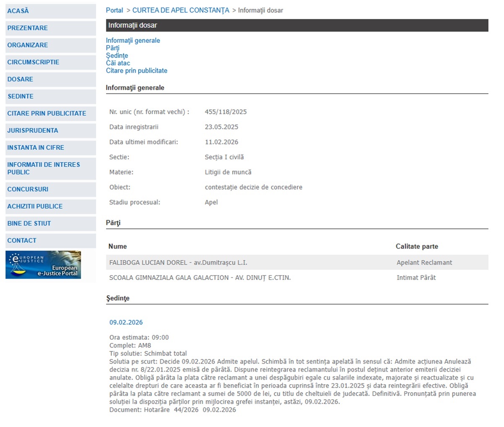Click contestație decizie de concediere text

253,188
